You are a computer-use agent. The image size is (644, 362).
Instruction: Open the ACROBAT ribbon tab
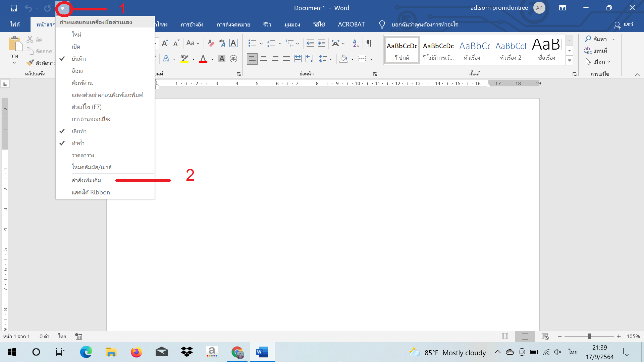pyautogui.click(x=351, y=24)
